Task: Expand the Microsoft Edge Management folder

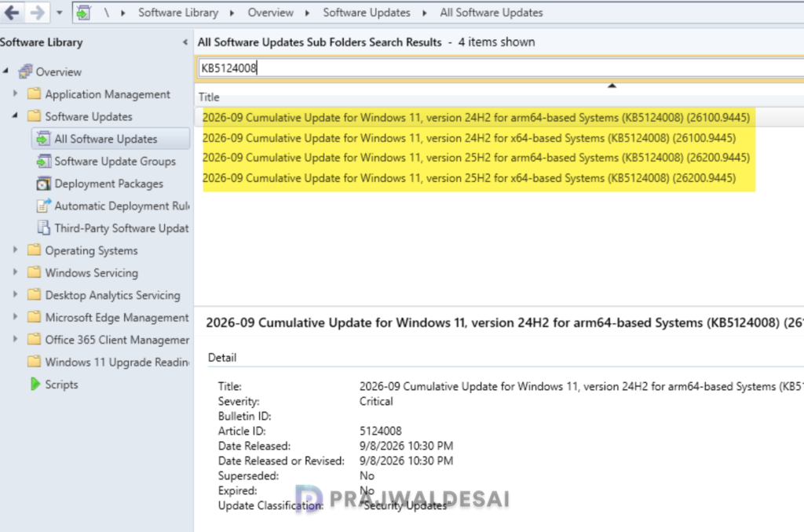Action: [16, 317]
